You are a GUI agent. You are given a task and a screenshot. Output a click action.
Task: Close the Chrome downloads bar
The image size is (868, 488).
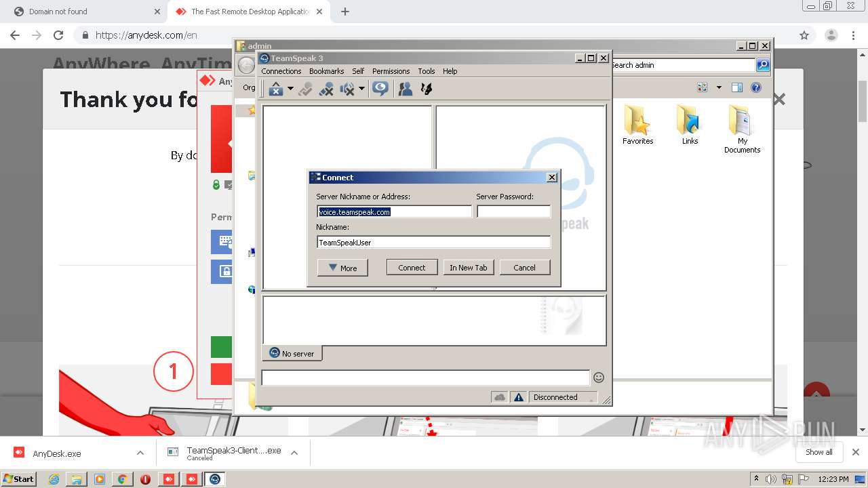tap(856, 452)
